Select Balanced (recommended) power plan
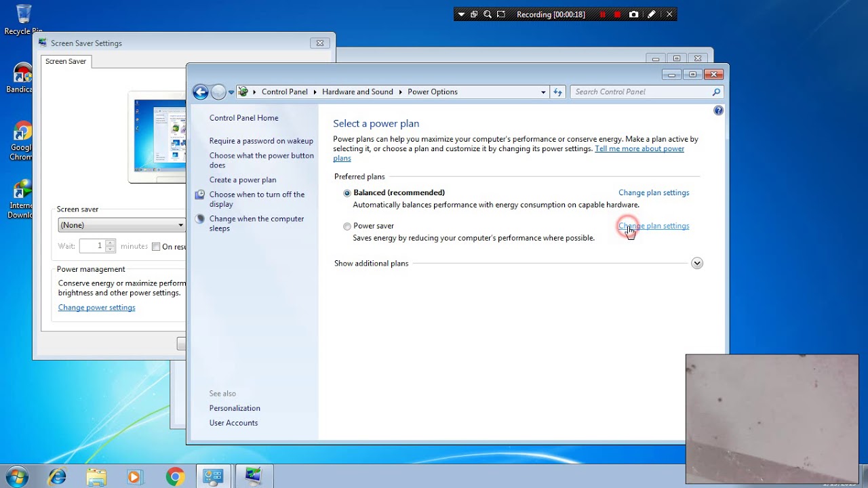 347,193
